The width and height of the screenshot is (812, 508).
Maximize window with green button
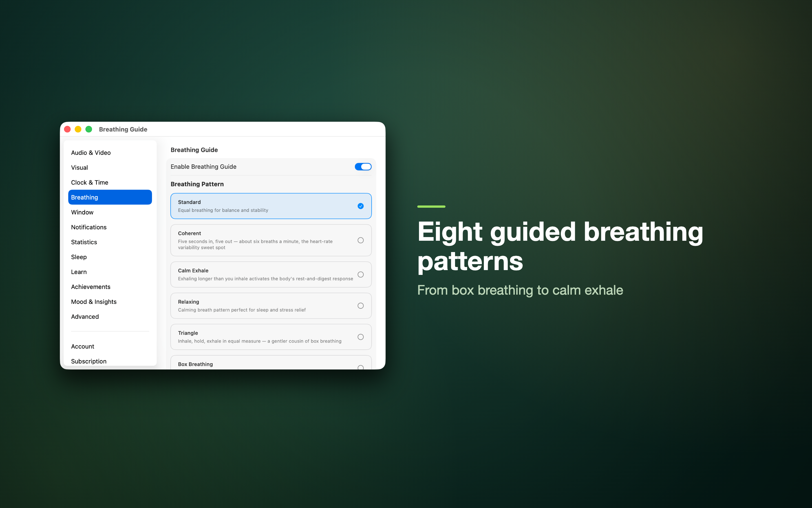[x=89, y=129]
